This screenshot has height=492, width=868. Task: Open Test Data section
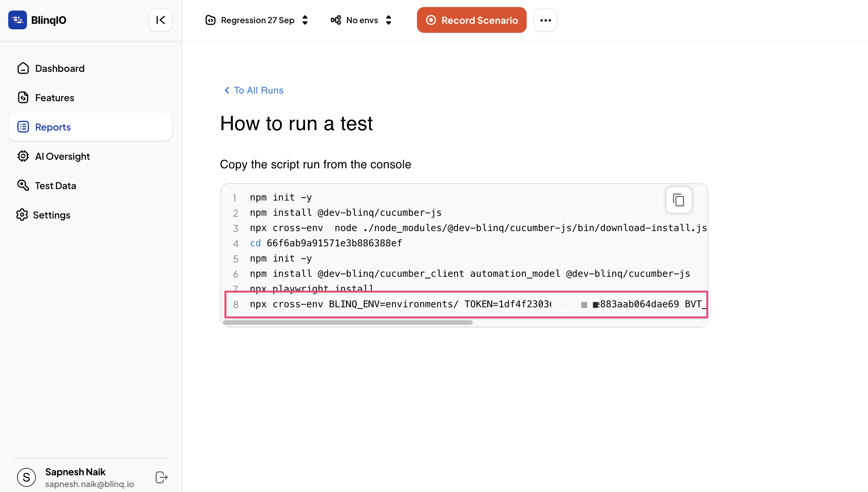point(90,186)
